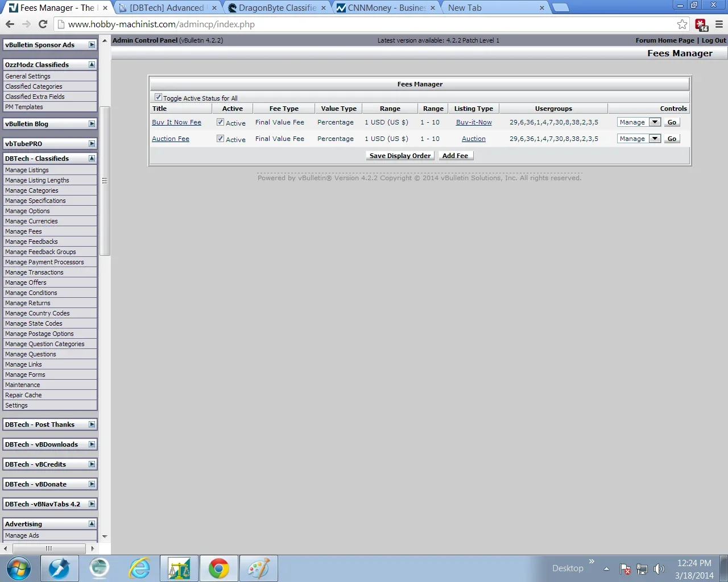Expand the DBTech - Post Thanks section

[92, 425]
